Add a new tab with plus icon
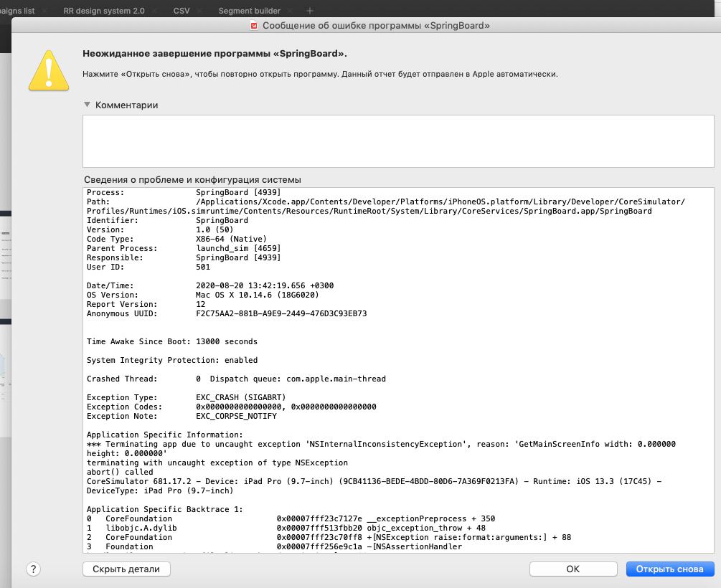 point(310,10)
